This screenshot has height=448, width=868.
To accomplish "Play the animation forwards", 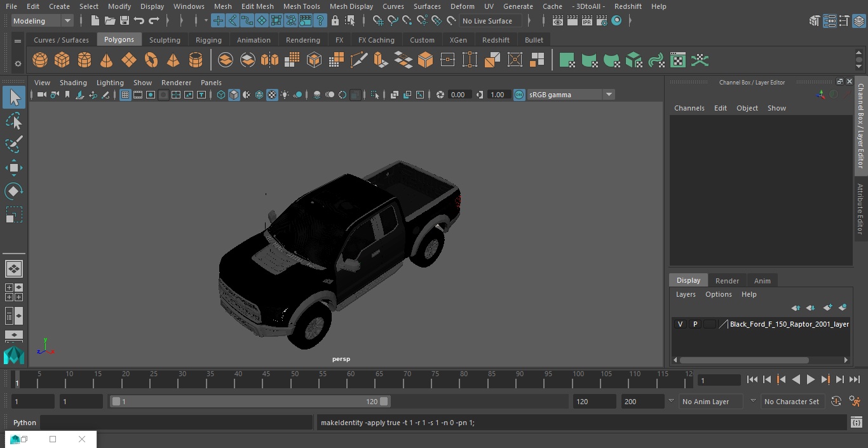I will [x=810, y=379].
